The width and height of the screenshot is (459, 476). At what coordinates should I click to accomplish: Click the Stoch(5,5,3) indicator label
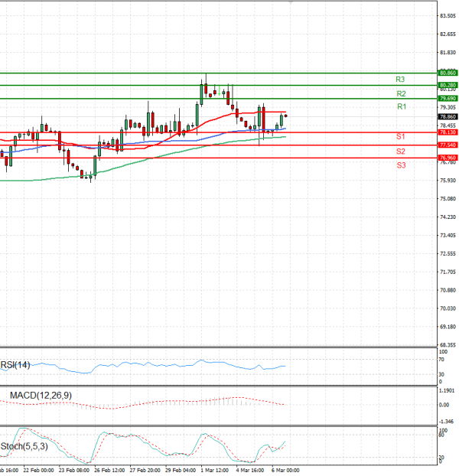(x=24, y=446)
